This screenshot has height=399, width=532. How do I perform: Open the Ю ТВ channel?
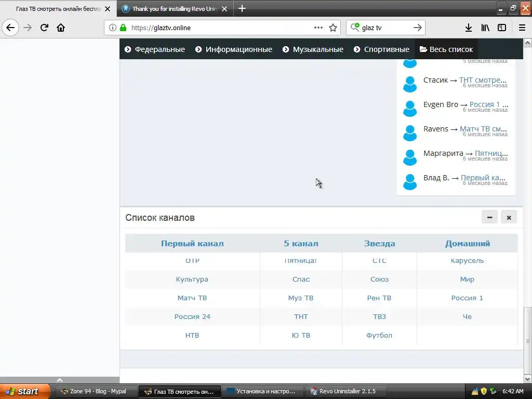[301, 335]
